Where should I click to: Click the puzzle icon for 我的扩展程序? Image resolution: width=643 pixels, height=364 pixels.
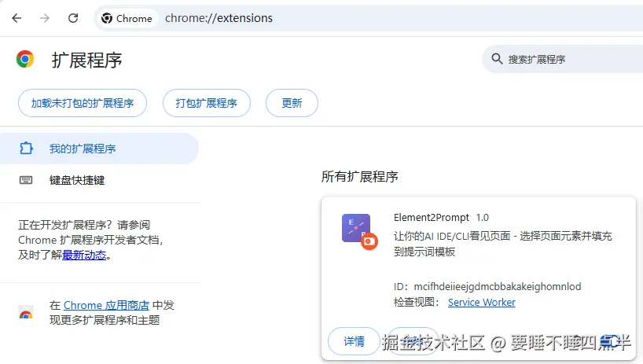[x=26, y=149]
